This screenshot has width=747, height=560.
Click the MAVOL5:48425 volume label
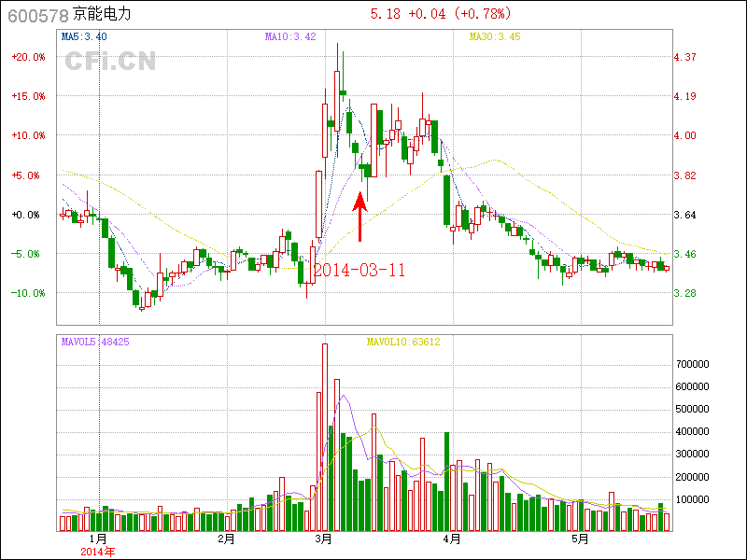coord(95,343)
